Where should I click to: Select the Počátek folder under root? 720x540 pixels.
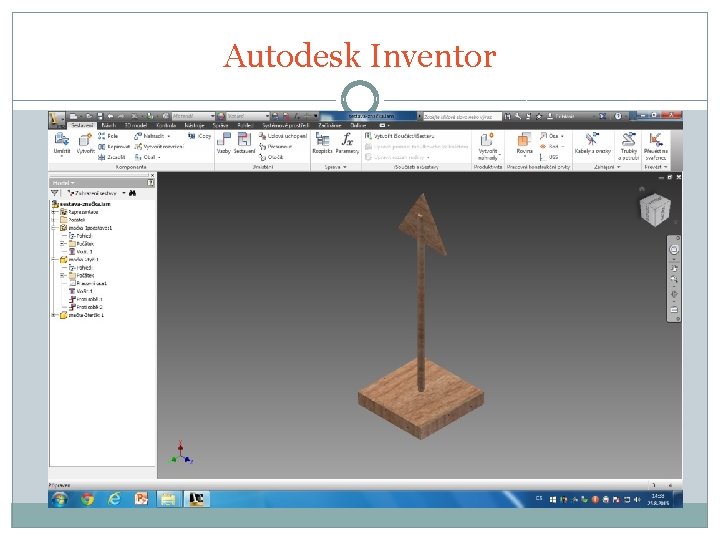click(x=72, y=220)
